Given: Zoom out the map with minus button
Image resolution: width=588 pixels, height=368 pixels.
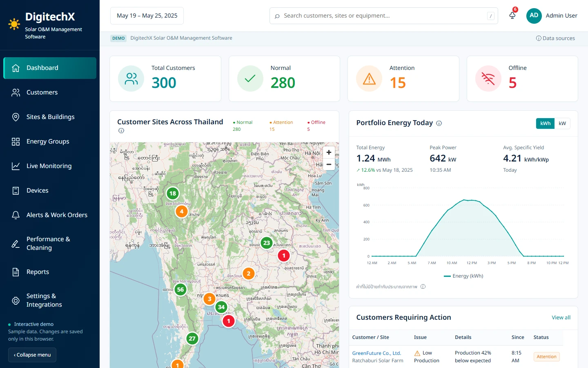Looking at the screenshot, I should pyautogui.click(x=329, y=164).
